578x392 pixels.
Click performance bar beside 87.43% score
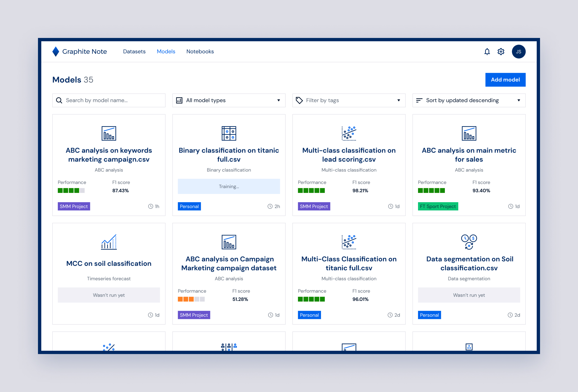point(71,191)
